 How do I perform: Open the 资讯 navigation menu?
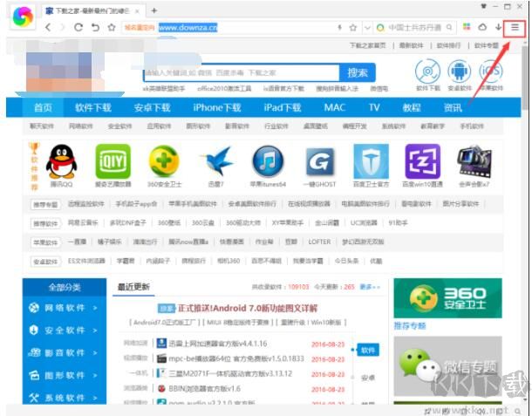click(453, 107)
